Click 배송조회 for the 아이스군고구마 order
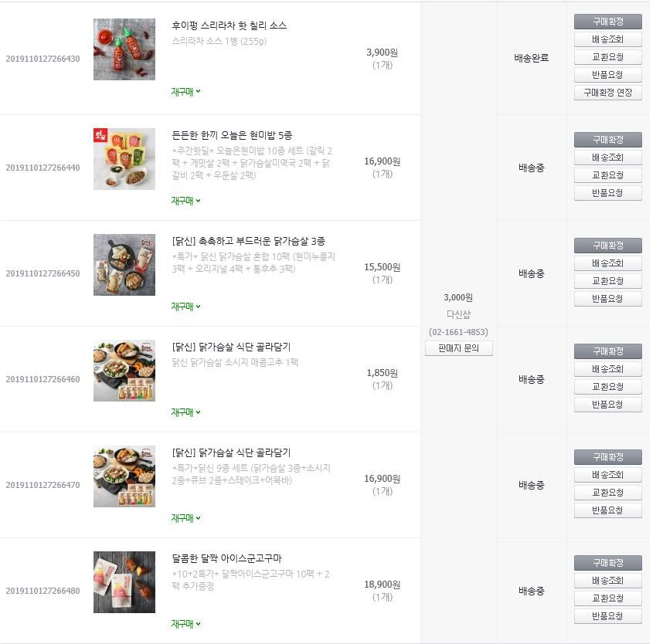This screenshot has width=663, height=644. [x=607, y=581]
